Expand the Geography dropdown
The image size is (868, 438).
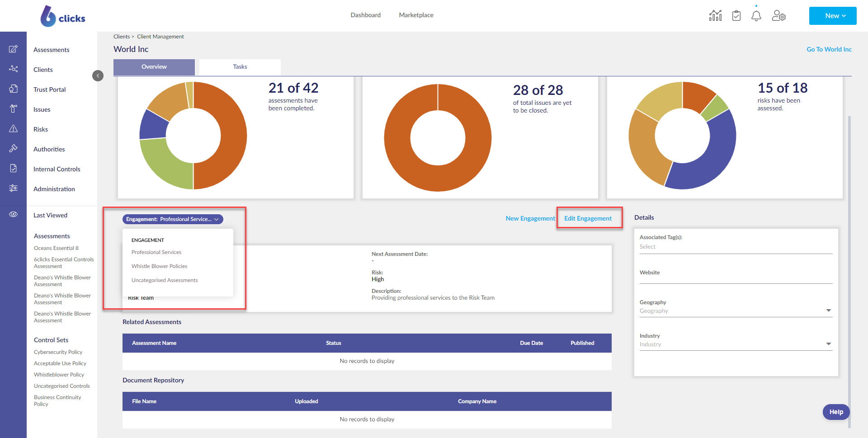[x=736, y=311]
